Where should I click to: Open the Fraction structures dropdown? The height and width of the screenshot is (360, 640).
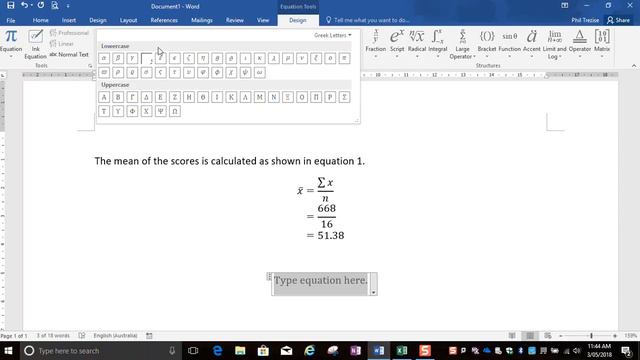(376, 44)
